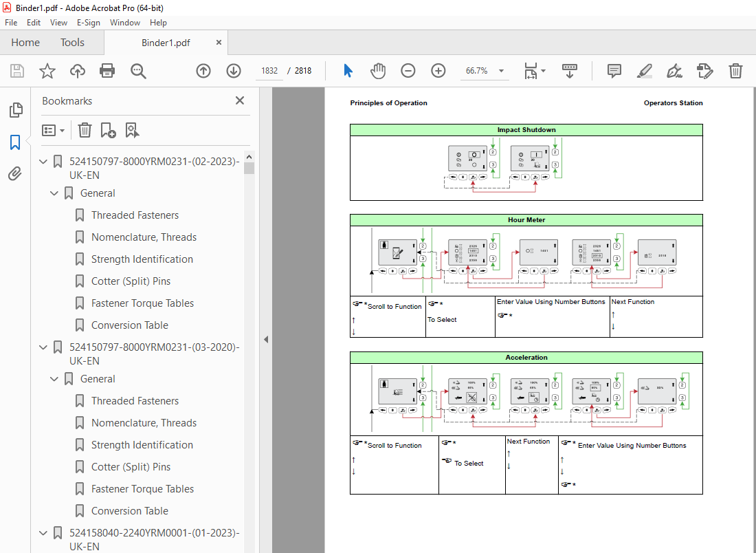Go to the next page with down arrow
Screen dimensions: 756x553
233,71
